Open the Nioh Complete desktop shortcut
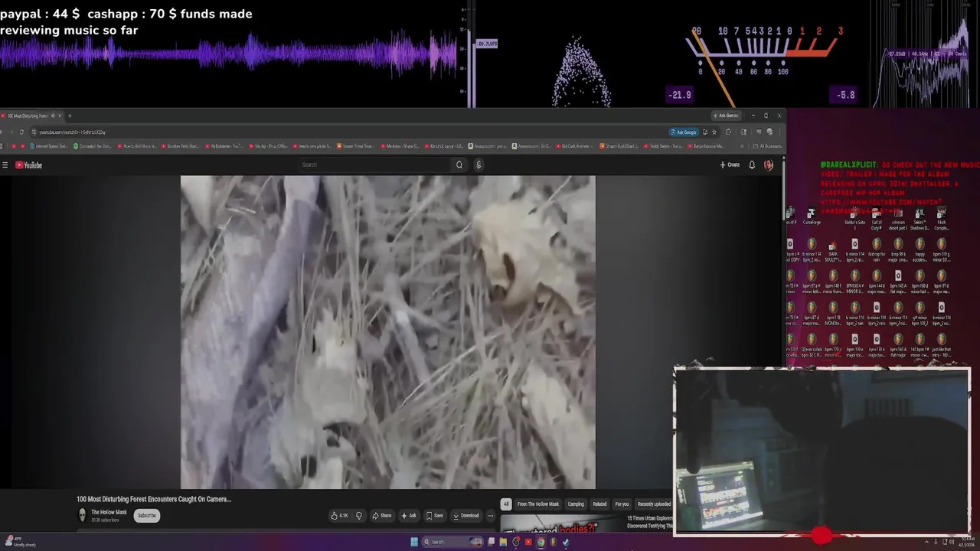This screenshot has width=980, height=551. coord(942,220)
